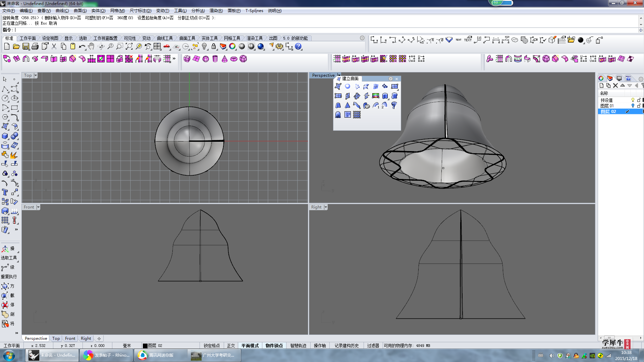Click the padlock lock objects icon
The width and height of the screenshot is (644, 362).
coord(214,47)
